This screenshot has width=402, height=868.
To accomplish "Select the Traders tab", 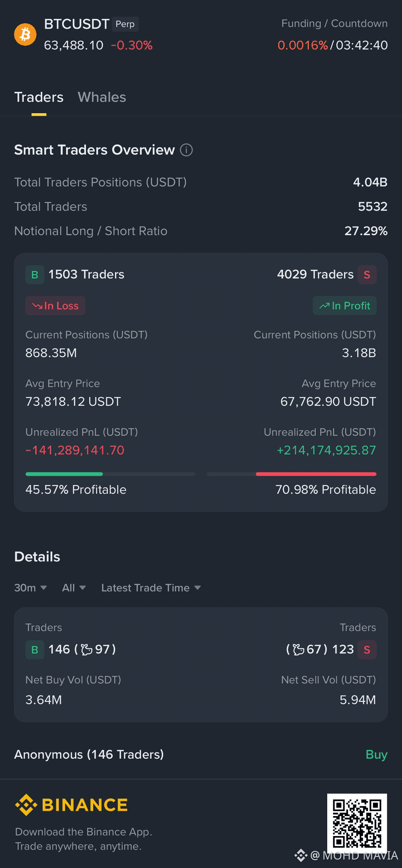I will tap(39, 97).
